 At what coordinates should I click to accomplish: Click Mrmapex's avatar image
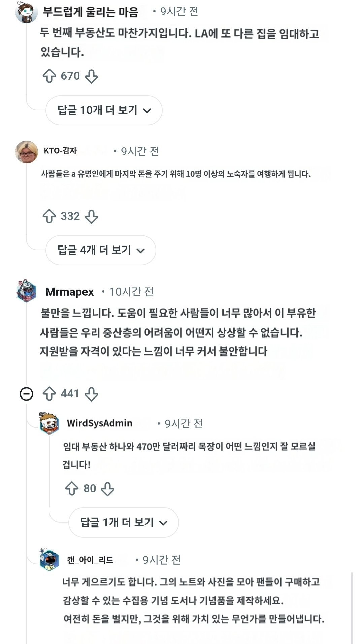click(x=26, y=291)
